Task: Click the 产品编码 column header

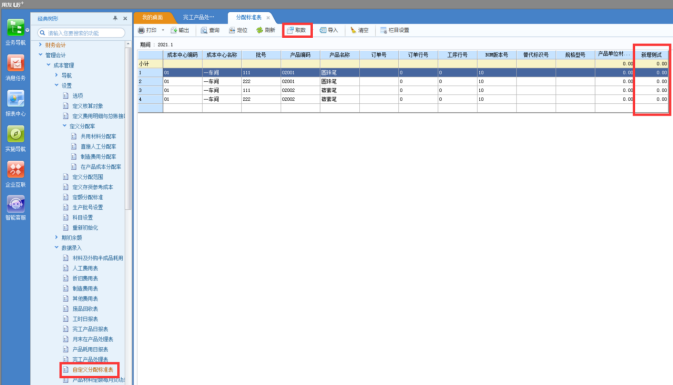Action: [300, 55]
